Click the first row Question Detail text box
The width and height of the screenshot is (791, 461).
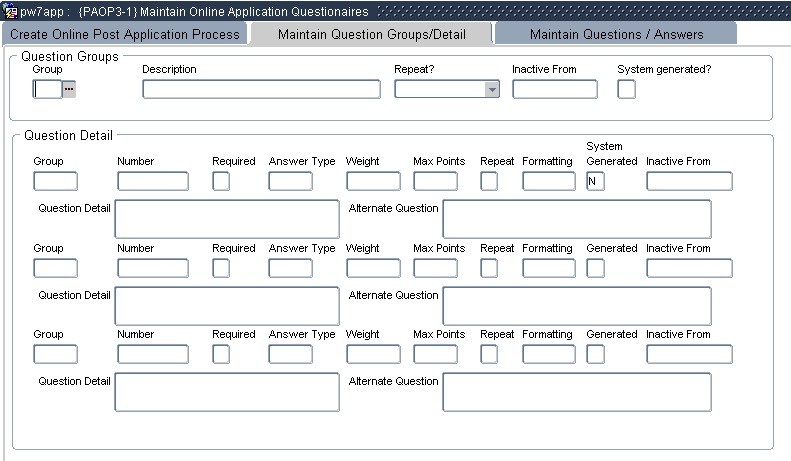pyautogui.click(x=227, y=219)
